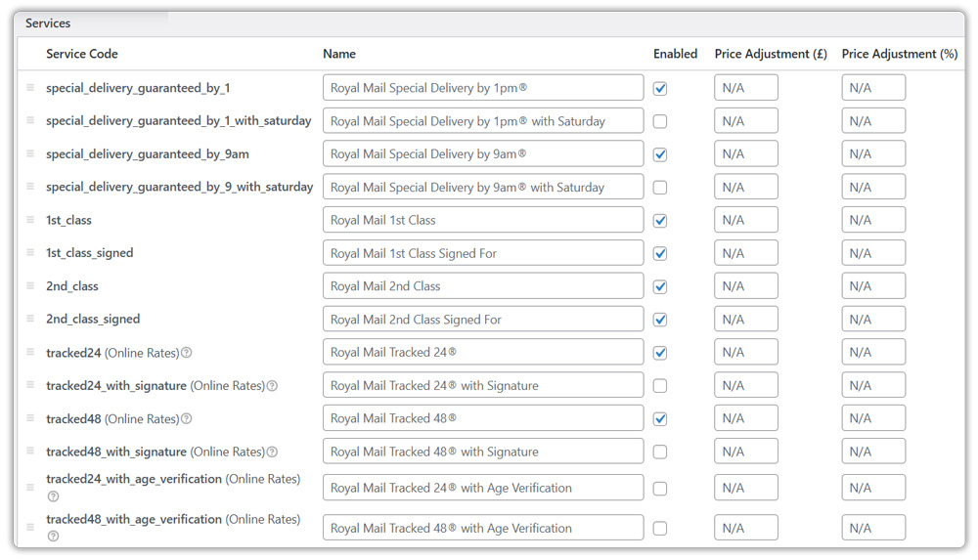This screenshot has height=560, width=978.
Task: Click the drag handle beside tracked24 row
Action: [x=30, y=351]
